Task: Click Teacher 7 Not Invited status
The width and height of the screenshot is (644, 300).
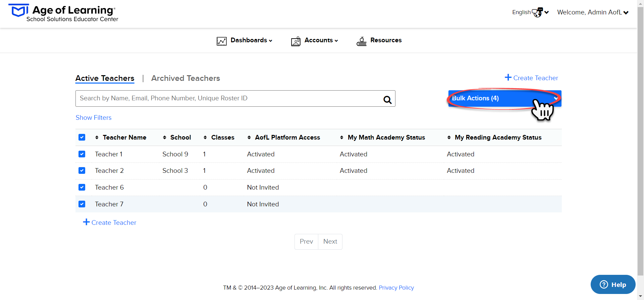Action: 263,204
